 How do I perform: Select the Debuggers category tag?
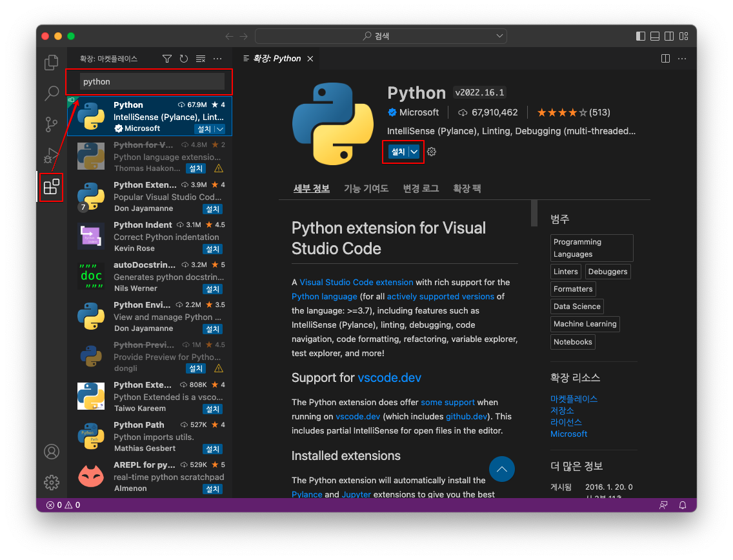608,272
